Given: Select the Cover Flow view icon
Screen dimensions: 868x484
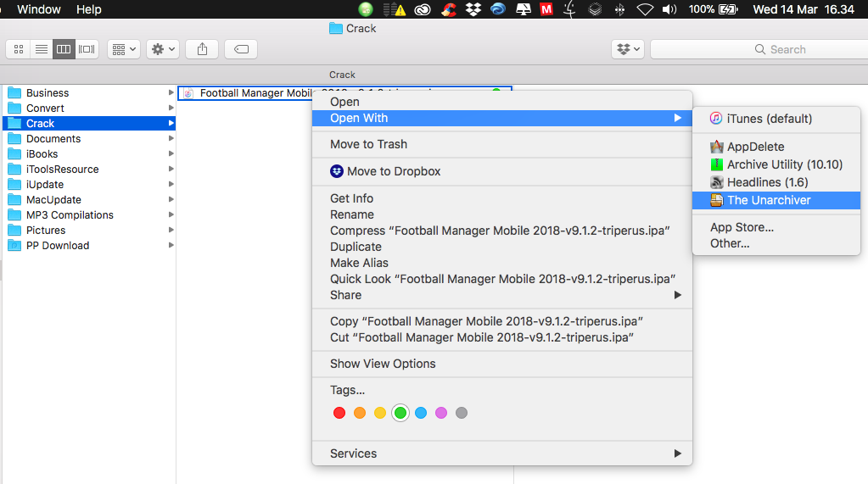Looking at the screenshot, I should tap(87, 49).
